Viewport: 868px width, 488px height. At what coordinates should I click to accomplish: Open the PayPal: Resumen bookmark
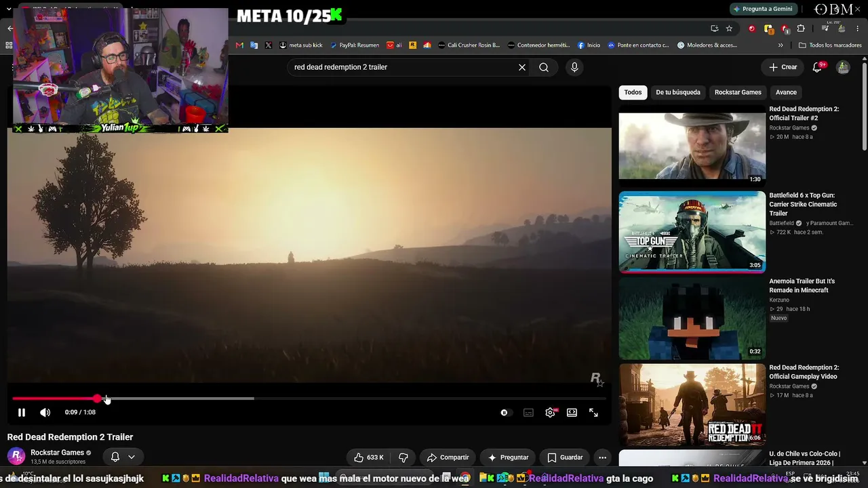point(355,45)
